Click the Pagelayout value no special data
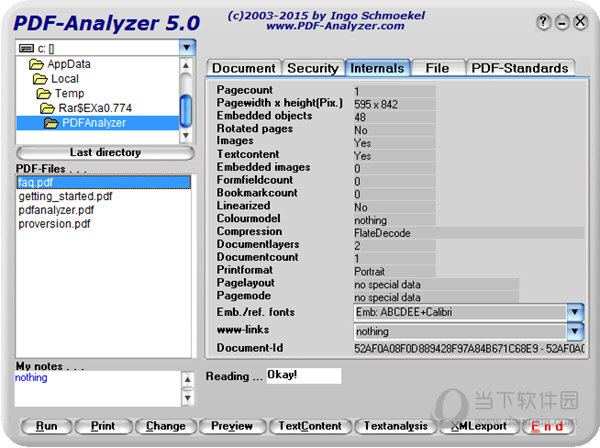Viewport: 600px width, 448px height. click(x=436, y=285)
